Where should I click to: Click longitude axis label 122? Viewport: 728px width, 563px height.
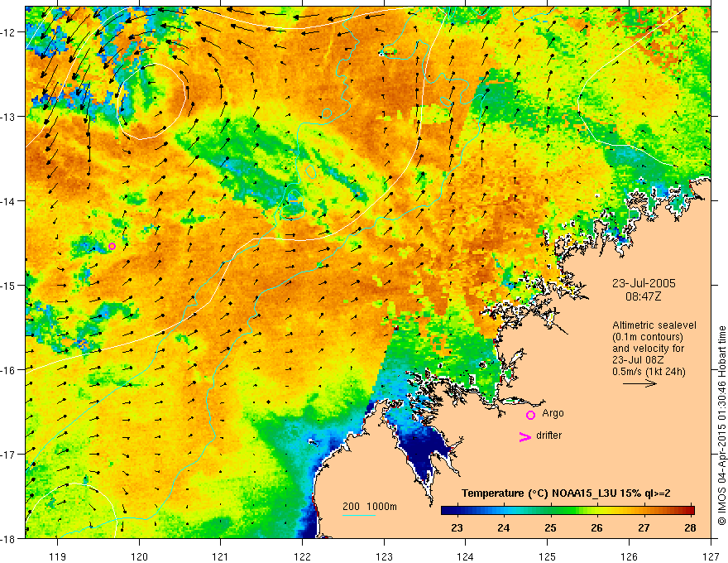tap(302, 556)
